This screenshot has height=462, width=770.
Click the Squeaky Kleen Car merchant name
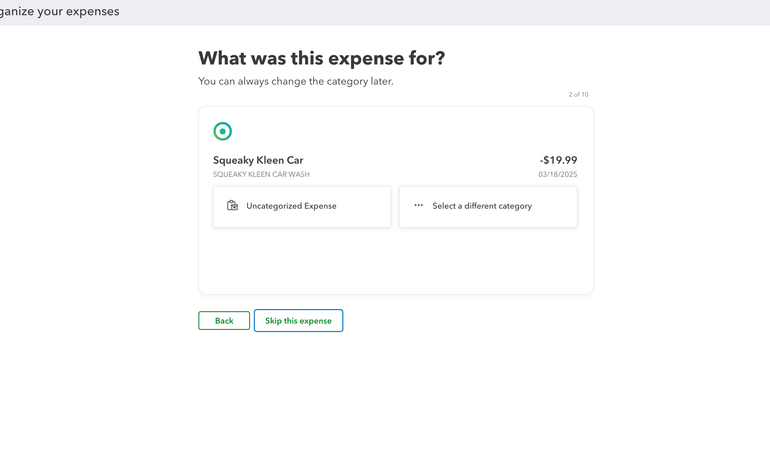point(258,160)
